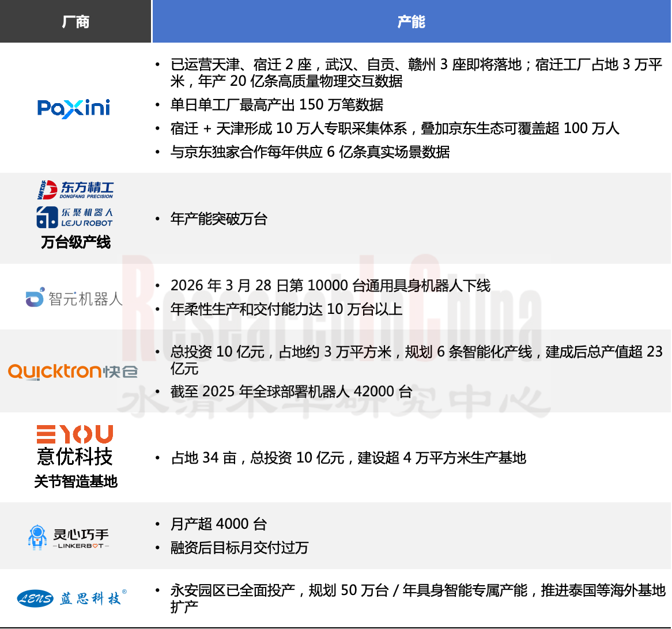Viewport: 672px width, 629px height.
Task: Select bullet 已运营天津、宿迁 2 座
Action: tap(417, 73)
